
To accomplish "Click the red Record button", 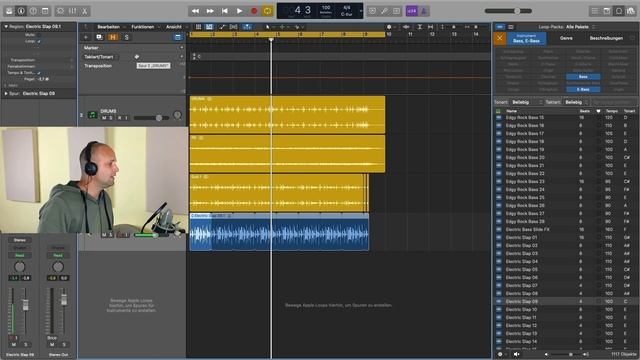I will (254, 11).
